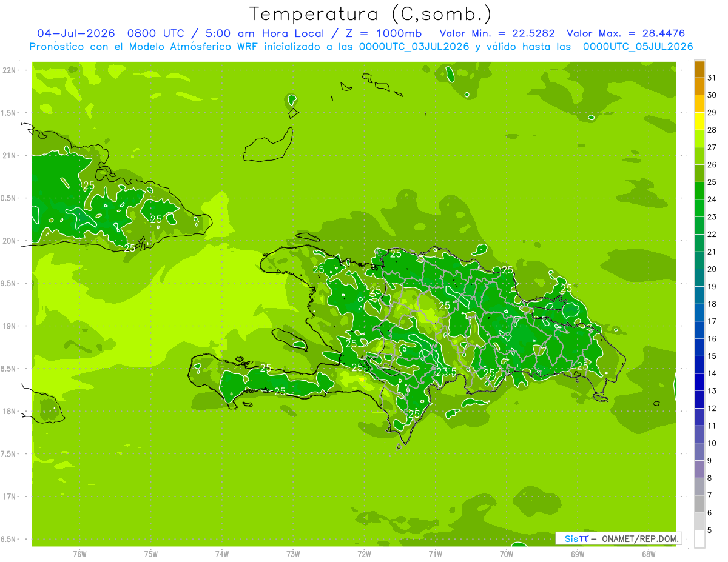
Task: Click the 68W longitude axis label
Action: pos(649,554)
